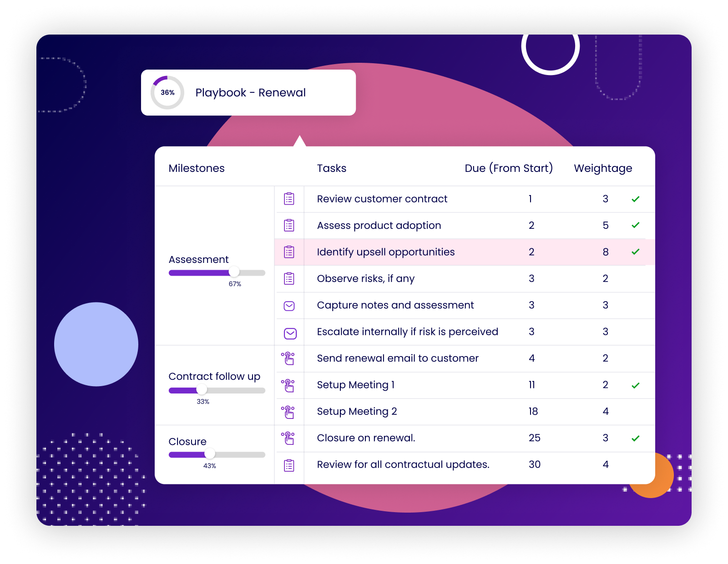Open the clipboard icon for Review contractual updates

click(288, 465)
